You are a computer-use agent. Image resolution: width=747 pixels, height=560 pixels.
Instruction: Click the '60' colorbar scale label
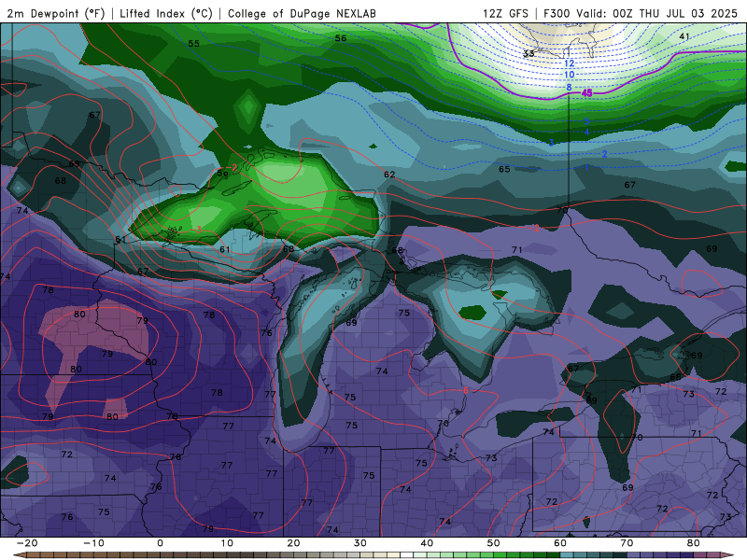pyautogui.click(x=560, y=543)
